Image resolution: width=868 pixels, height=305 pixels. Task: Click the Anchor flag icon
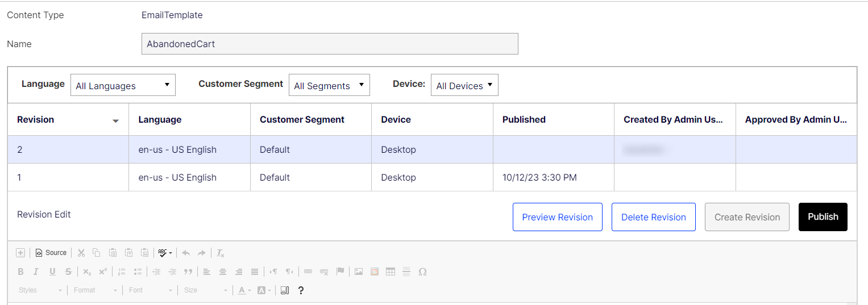tap(340, 271)
